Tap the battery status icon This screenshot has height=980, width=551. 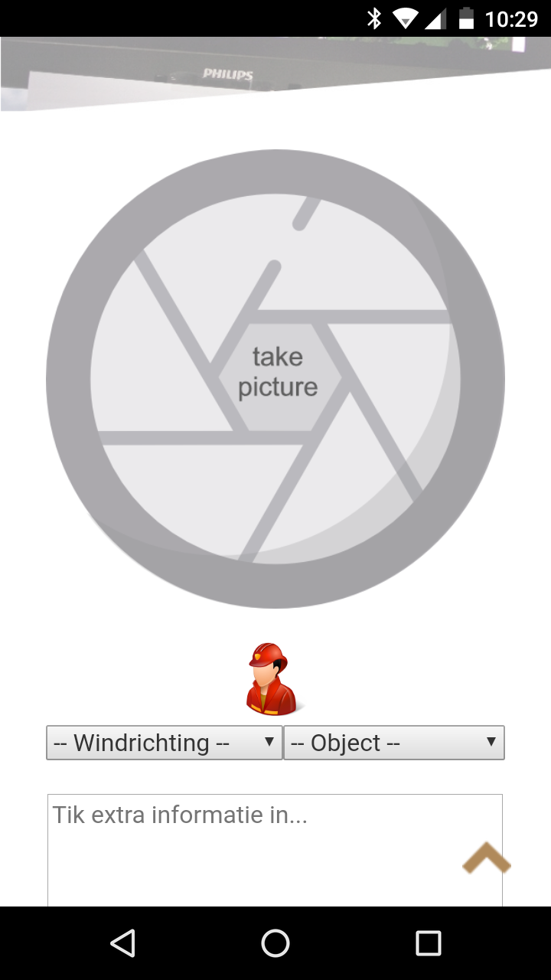click(466, 18)
